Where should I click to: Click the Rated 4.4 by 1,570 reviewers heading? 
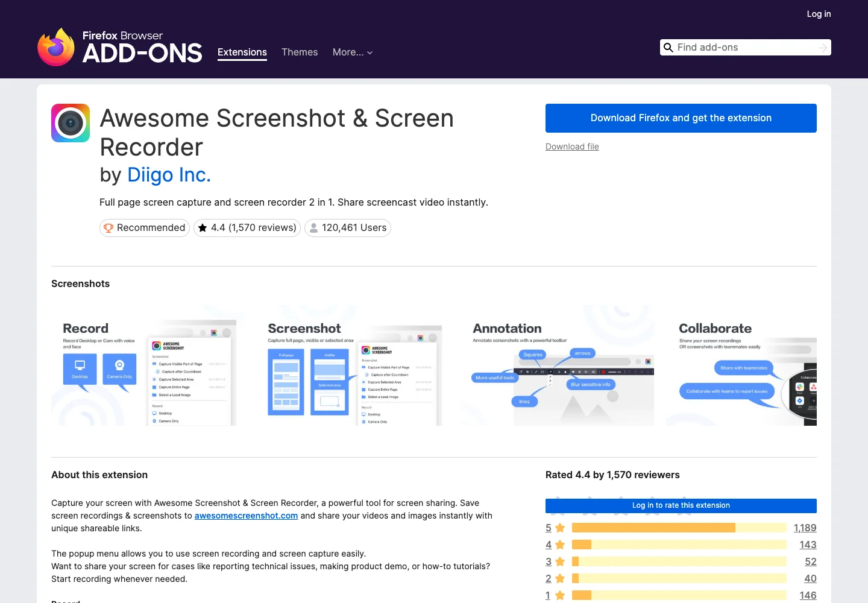point(612,475)
